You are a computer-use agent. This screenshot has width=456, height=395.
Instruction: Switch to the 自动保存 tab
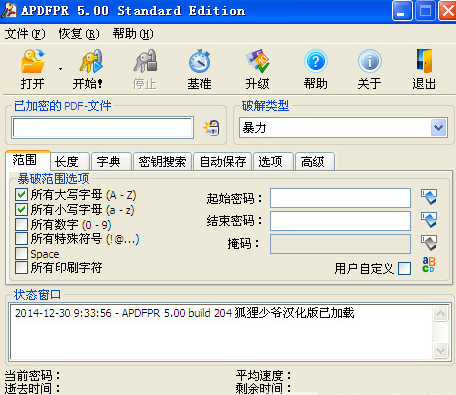[222, 162]
